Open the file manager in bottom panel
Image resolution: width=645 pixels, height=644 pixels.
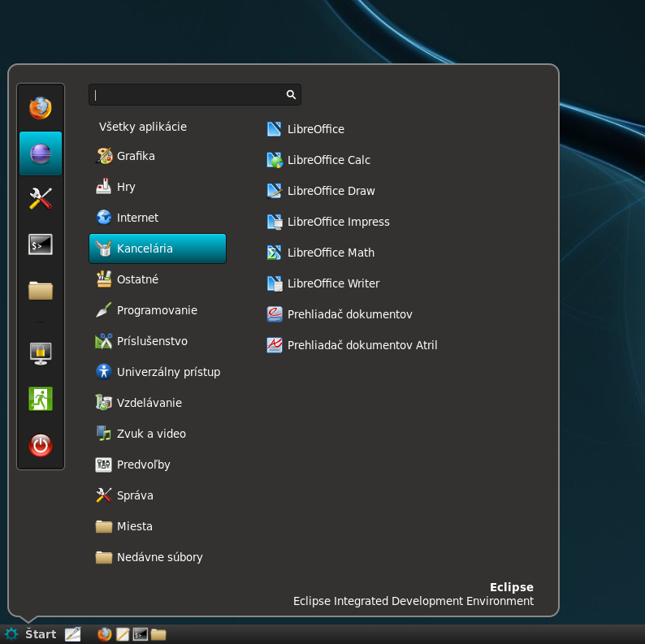click(x=158, y=634)
